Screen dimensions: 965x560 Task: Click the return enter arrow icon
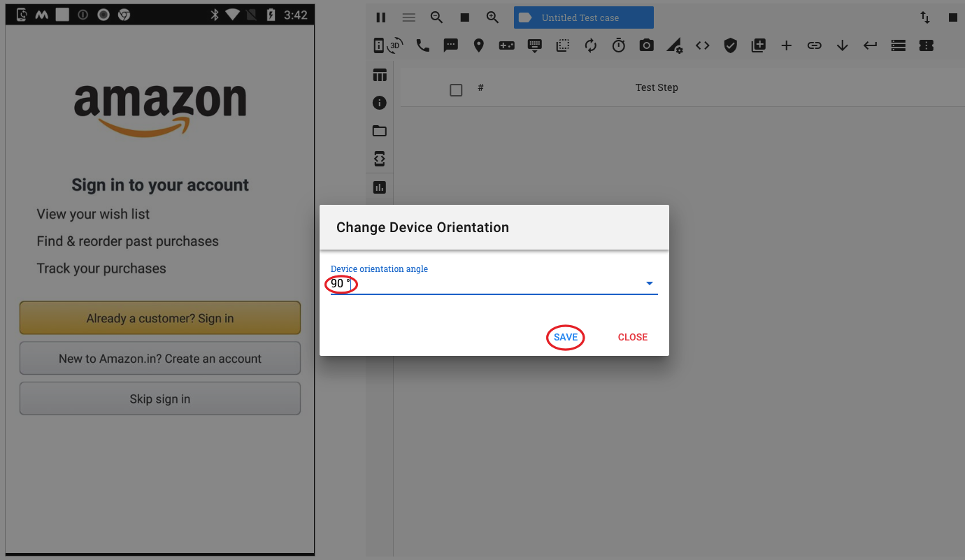click(871, 45)
